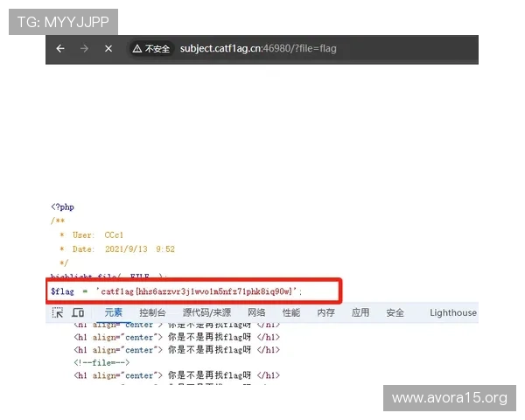Viewport: 525px width, 420px height.
Task: Select the 源代码/来源 tab
Action: [x=206, y=312]
